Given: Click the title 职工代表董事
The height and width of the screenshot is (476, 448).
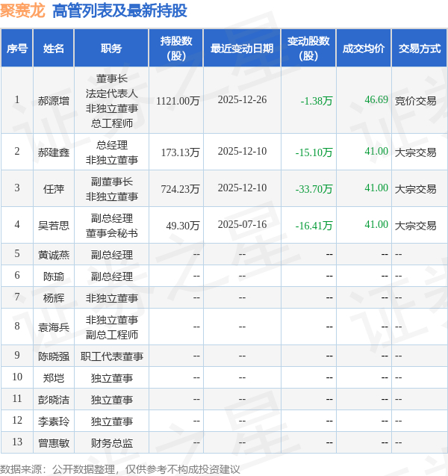Looking at the screenshot, I should tap(111, 356).
